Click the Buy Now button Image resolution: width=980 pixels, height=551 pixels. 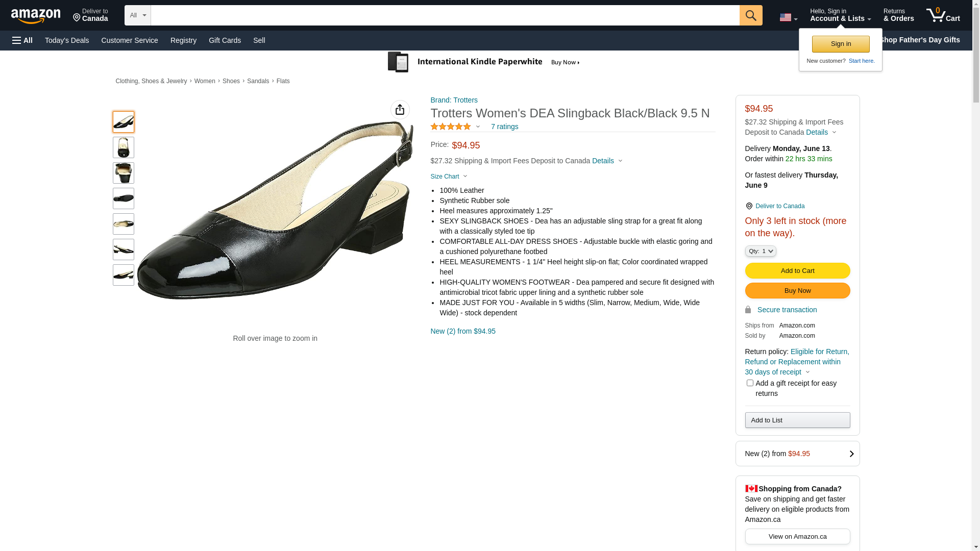[797, 291]
